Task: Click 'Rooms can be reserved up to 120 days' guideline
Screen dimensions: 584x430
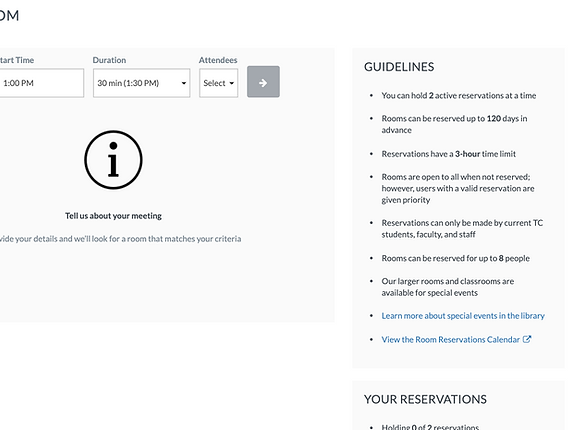Action: coord(454,124)
